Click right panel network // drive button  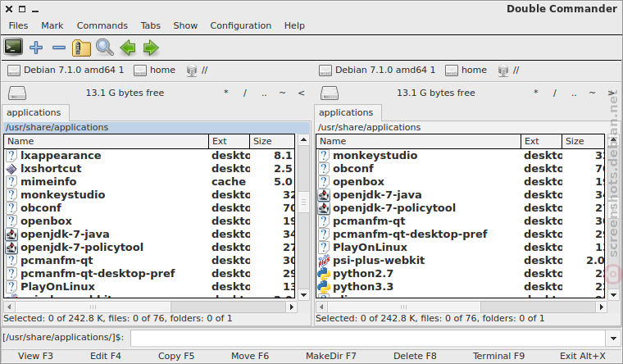pyautogui.click(x=509, y=71)
